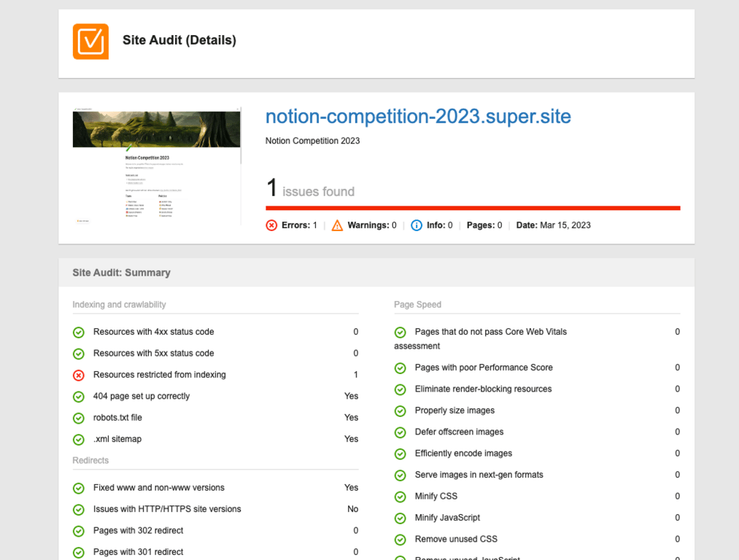Select 'Defer offscreen images' text
This screenshot has height=560, width=739.
tap(459, 432)
